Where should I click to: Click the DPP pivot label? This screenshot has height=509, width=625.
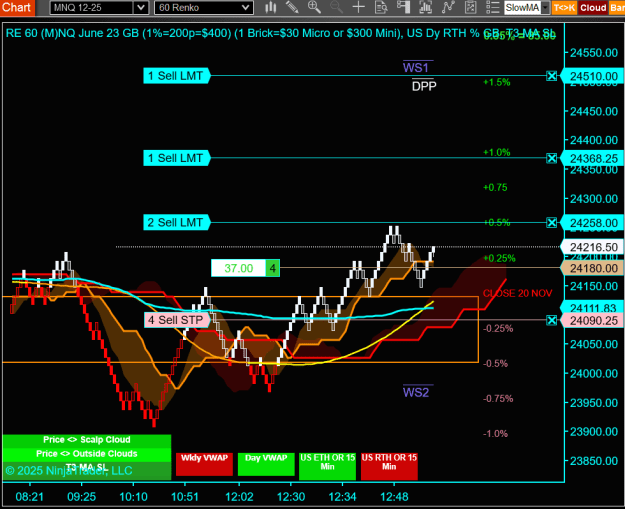[x=424, y=86]
